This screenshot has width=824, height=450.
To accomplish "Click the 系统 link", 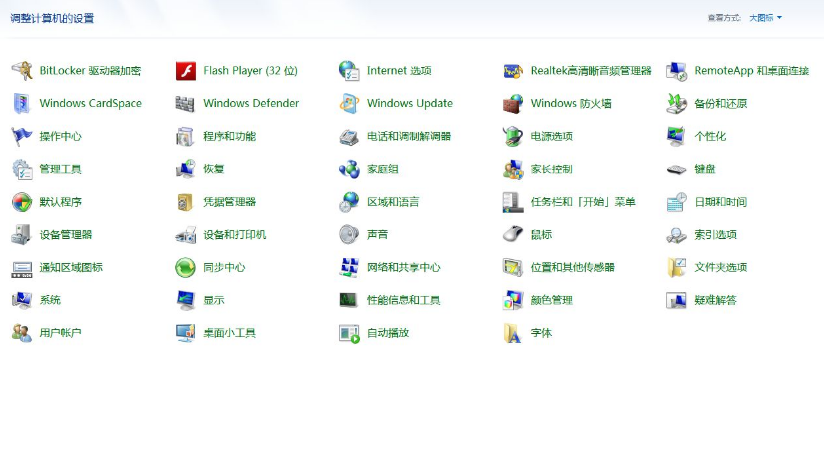I will click(x=50, y=300).
